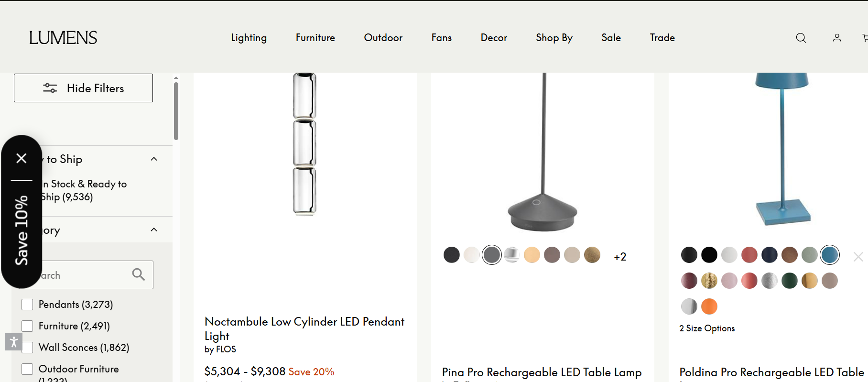The width and height of the screenshot is (868, 382).
Task: Show the +2 more Pina Pro colors
Action: point(620,257)
